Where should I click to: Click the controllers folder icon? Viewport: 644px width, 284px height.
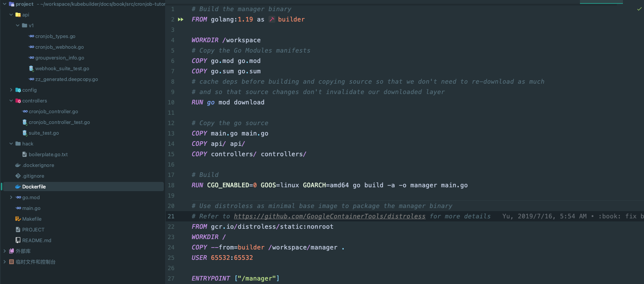[18, 101]
